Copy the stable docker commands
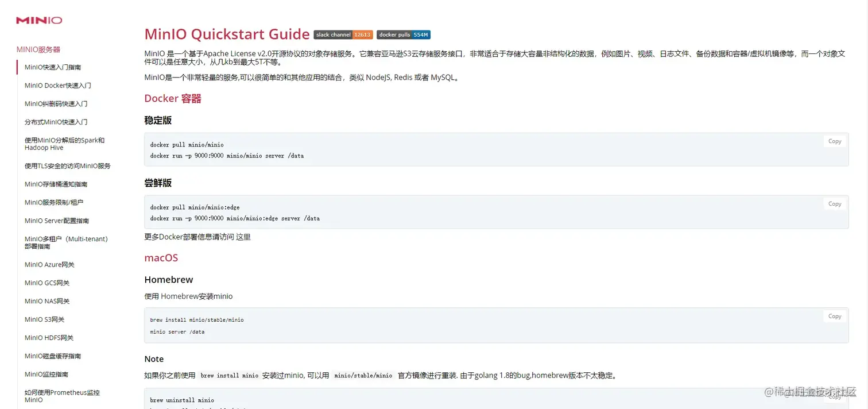 [835, 141]
